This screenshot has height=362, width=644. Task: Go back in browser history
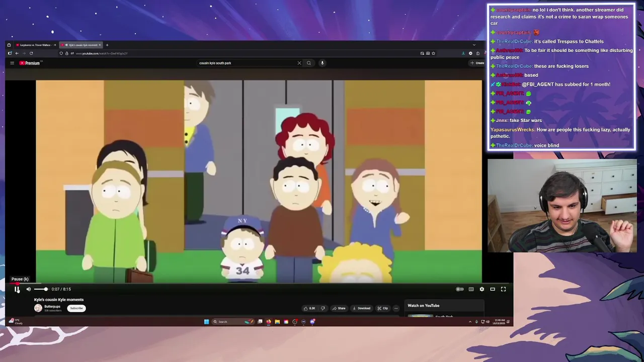coord(17,53)
